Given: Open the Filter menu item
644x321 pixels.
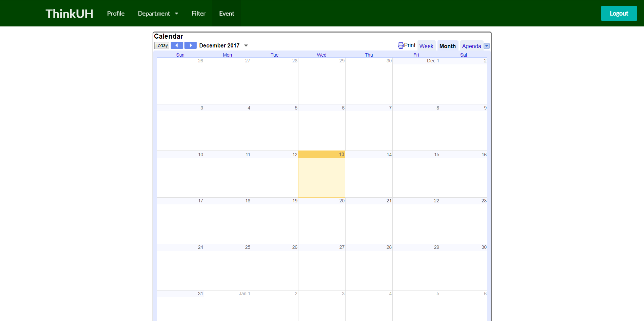Looking at the screenshot, I should click(198, 14).
